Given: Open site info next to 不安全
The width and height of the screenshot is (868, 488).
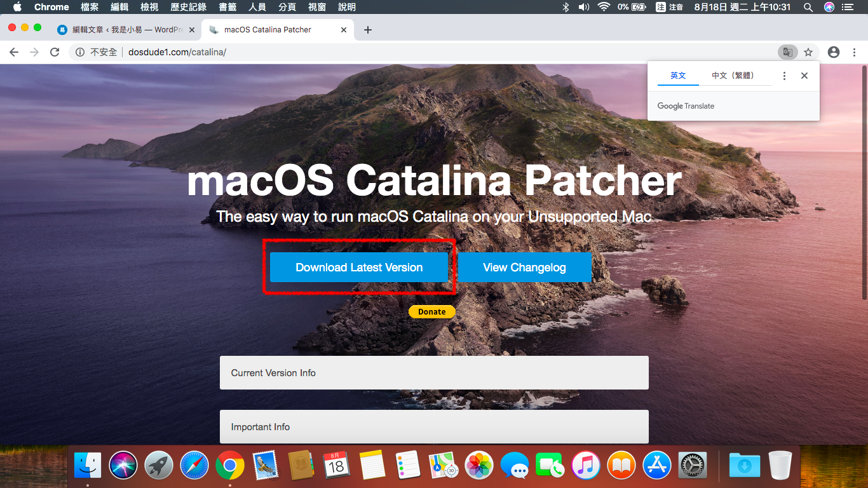Looking at the screenshot, I should [x=80, y=52].
